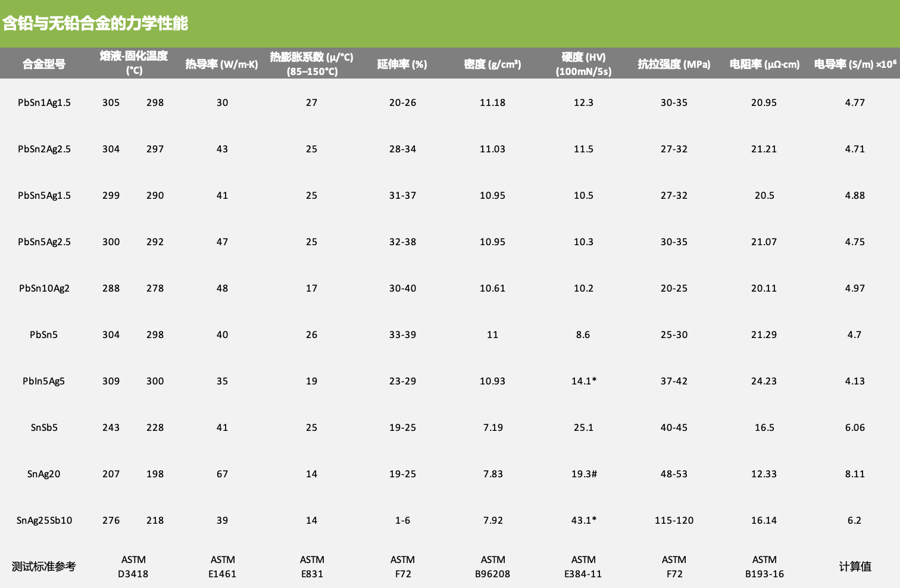Select the PbIn5Ag5 alloy row label
Viewport: 900px width, 588px height.
point(44,381)
